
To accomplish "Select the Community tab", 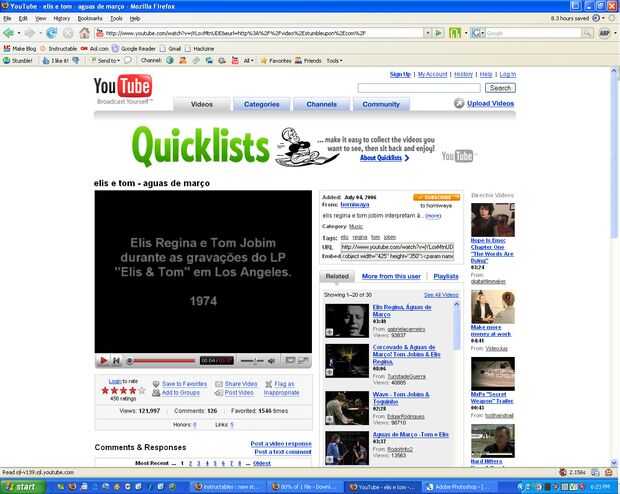I will (381, 104).
